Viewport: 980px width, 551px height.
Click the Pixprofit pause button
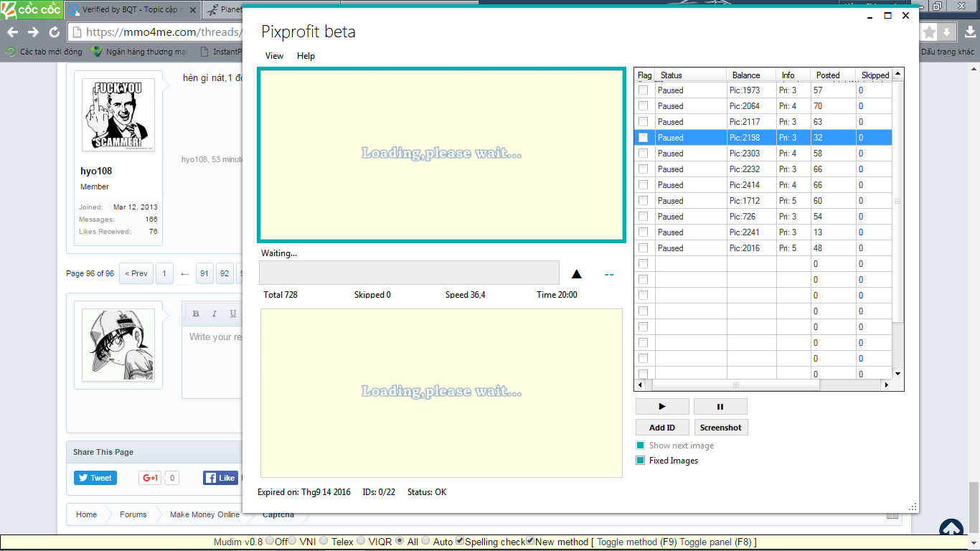pos(720,406)
